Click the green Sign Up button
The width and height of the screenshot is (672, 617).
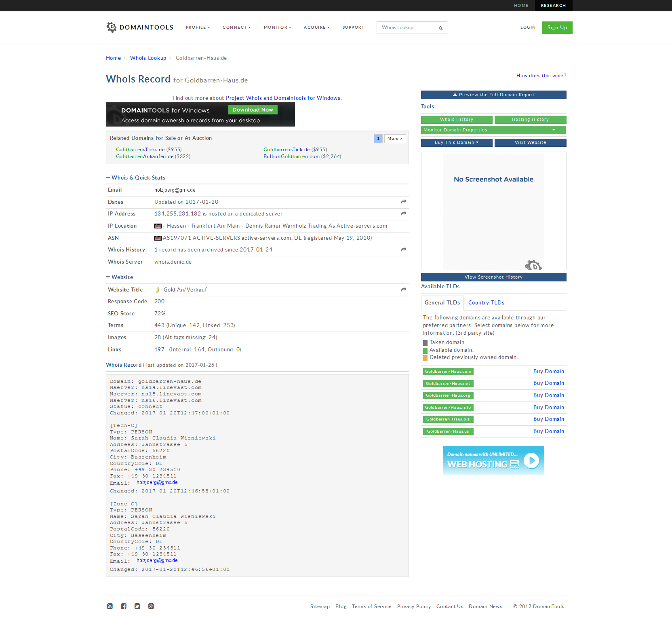pos(557,27)
